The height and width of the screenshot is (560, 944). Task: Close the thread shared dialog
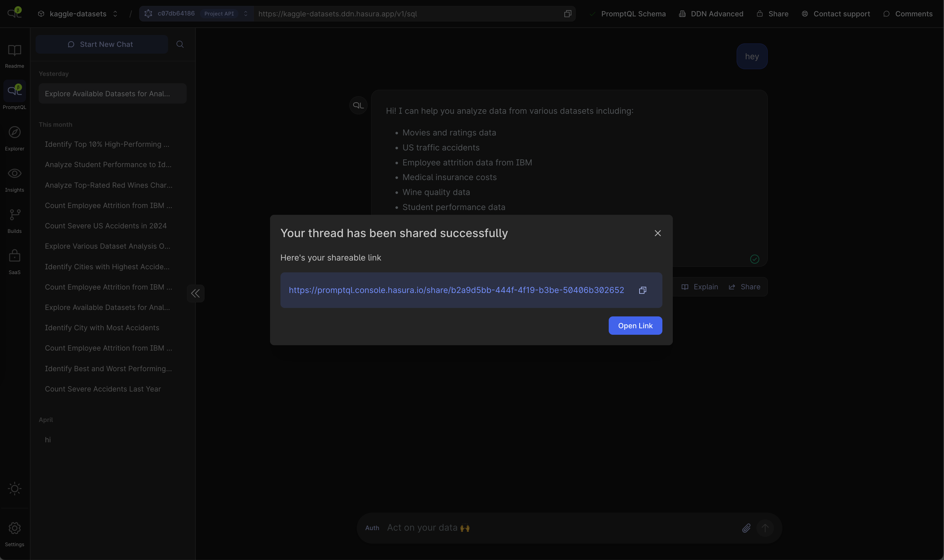(657, 233)
